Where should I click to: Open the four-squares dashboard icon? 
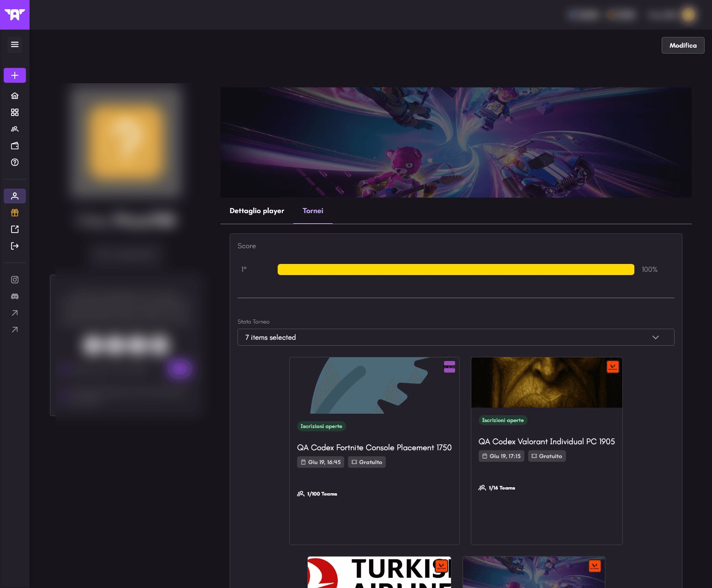[x=15, y=112]
